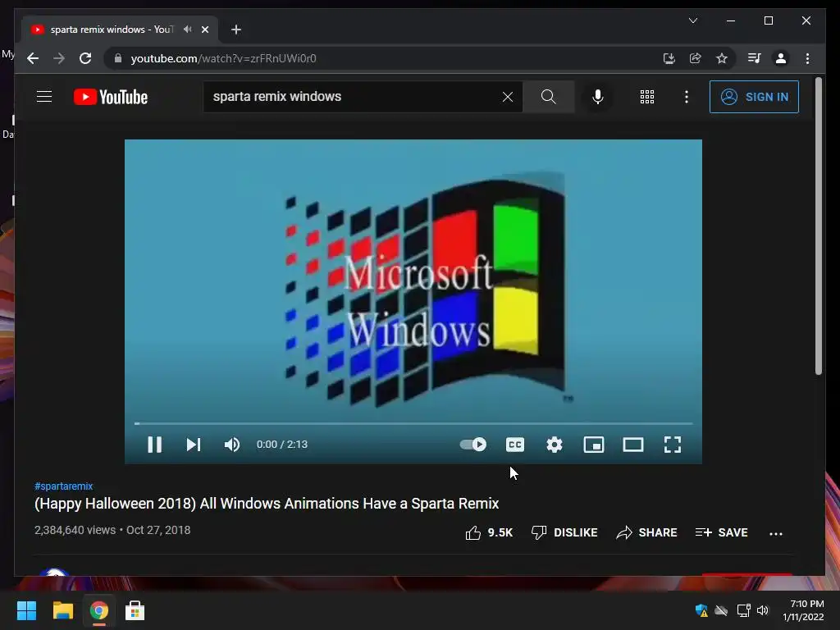Open File Explorer from taskbar

tap(62, 610)
